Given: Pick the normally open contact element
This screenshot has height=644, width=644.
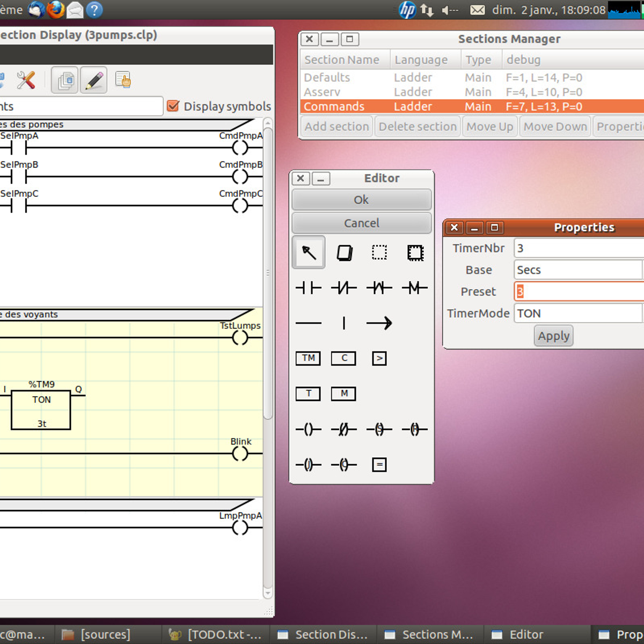Looking at the screenshot, I should (309, 288).
